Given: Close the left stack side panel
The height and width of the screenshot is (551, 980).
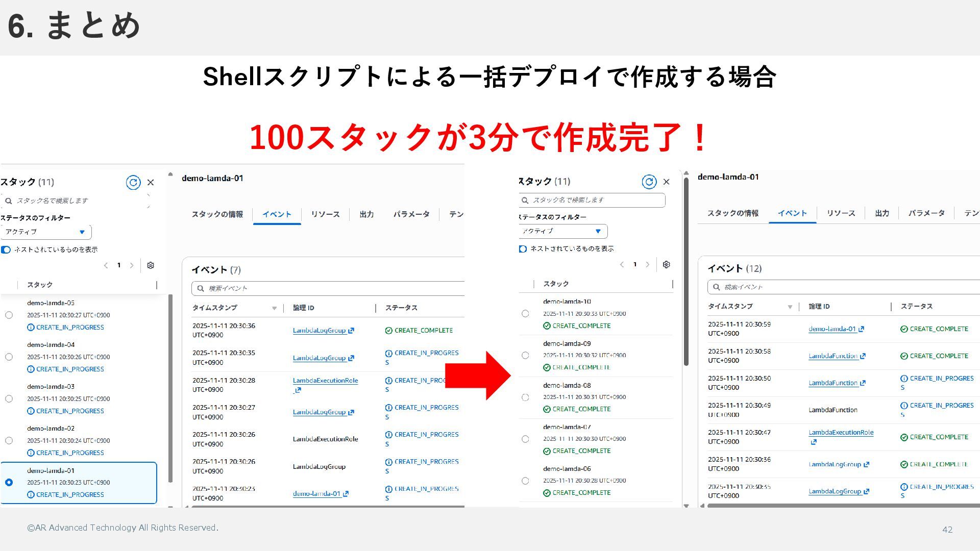Looking at the screenshot, I should click(151, 183).
